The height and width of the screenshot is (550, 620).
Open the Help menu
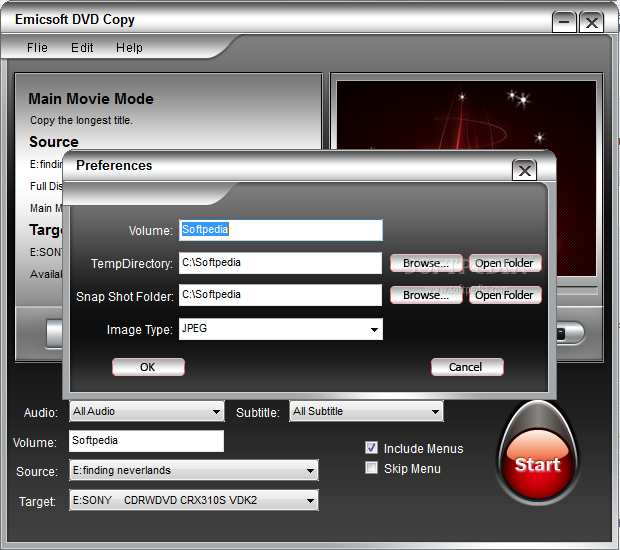click(x=129, y=47)
